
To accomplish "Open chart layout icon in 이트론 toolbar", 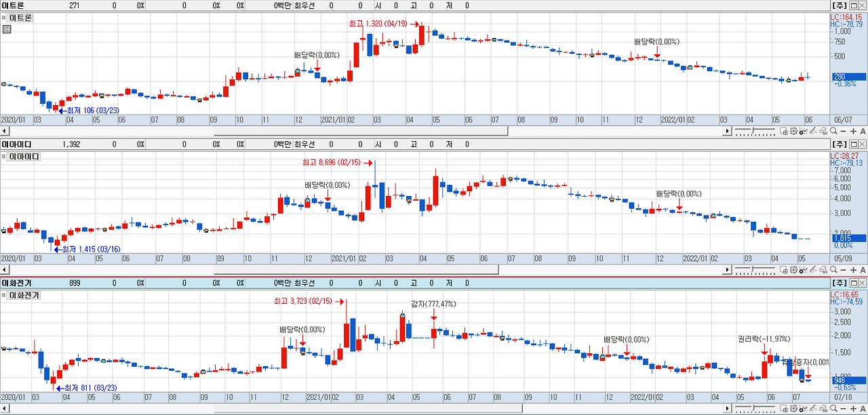I will 783,131.
